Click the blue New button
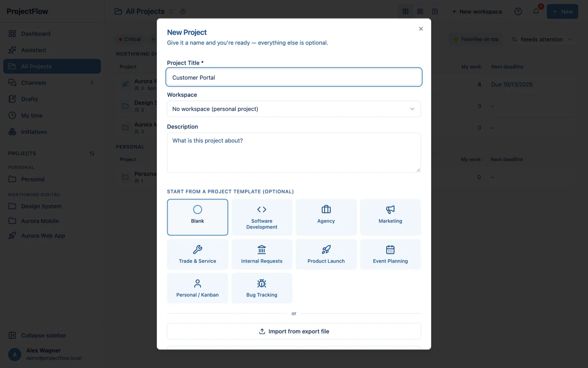 point(562,11)
